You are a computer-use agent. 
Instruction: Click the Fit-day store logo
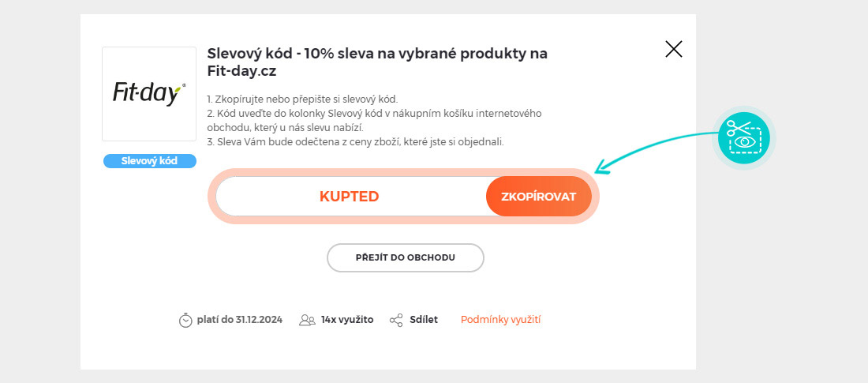[149, 94]
